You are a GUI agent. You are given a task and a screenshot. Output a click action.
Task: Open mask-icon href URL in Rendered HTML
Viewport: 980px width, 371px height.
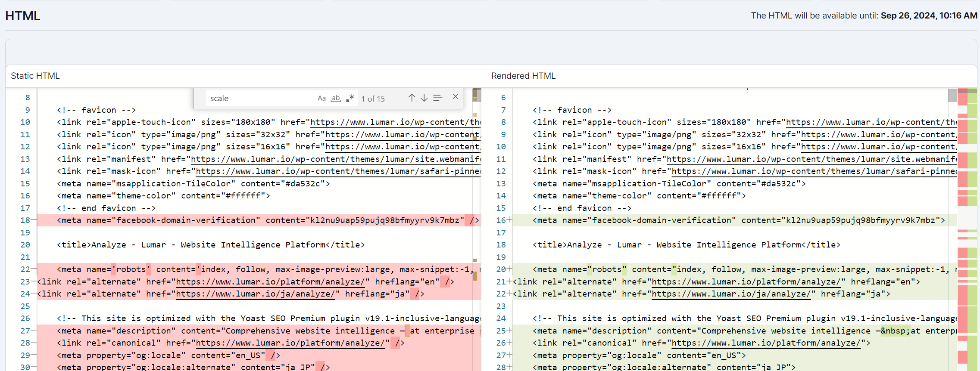point(814,171)
